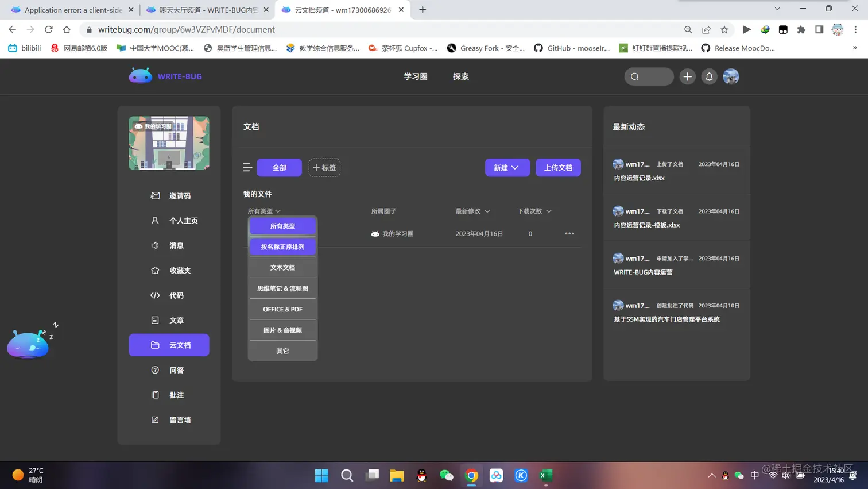
Task: Open QQ penguin from taskbar
Action: pos(422,475)
